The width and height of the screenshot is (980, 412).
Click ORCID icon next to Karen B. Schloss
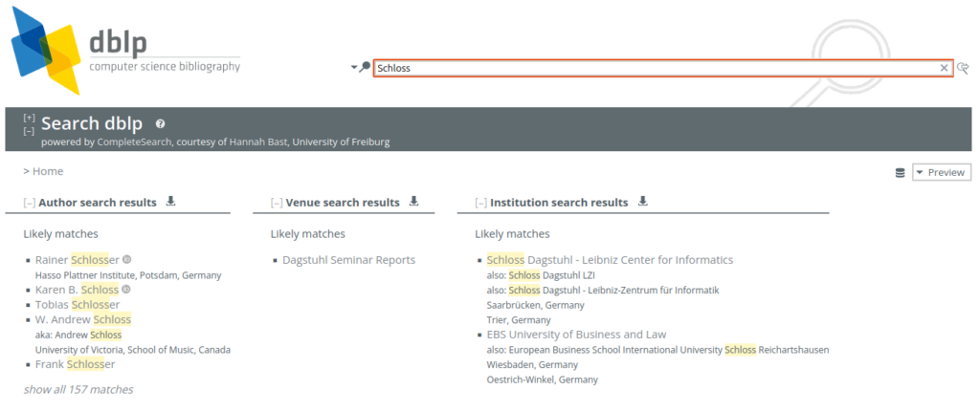[x=125, y=289]
